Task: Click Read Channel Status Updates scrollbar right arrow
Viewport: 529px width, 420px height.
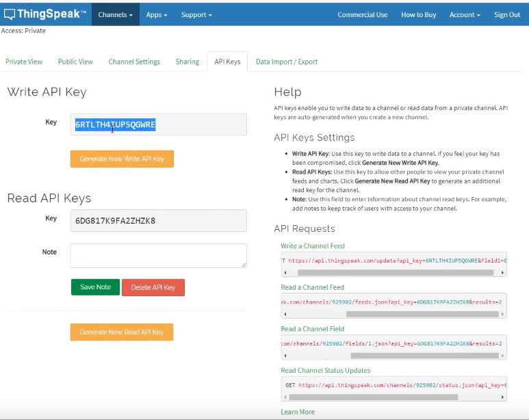Action: (x=503, y=397)
